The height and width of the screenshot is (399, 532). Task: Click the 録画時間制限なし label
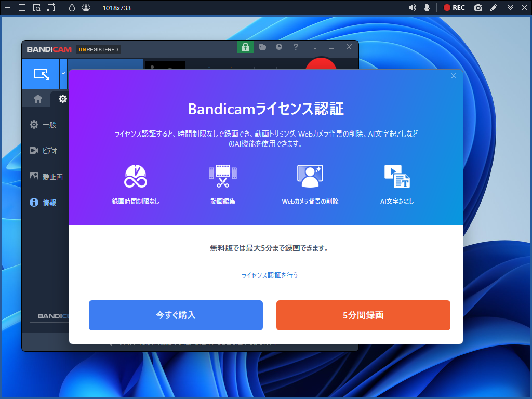tap(136, 202)
